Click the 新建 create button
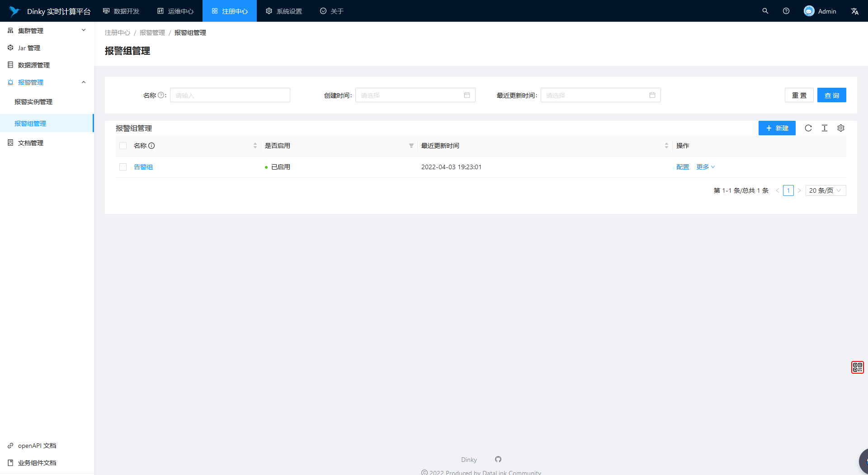This screenshot has height=475, width=868. 777,128
